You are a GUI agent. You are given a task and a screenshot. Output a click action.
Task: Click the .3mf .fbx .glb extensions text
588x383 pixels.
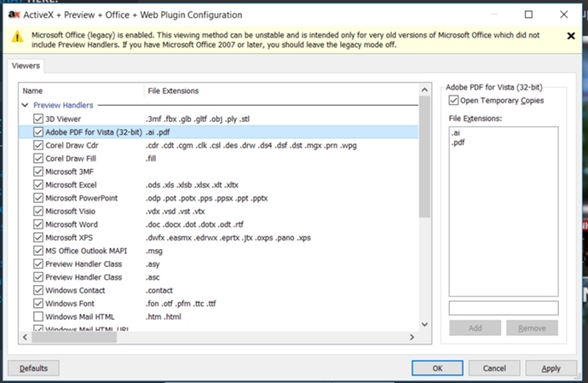(x=198, y=119)
